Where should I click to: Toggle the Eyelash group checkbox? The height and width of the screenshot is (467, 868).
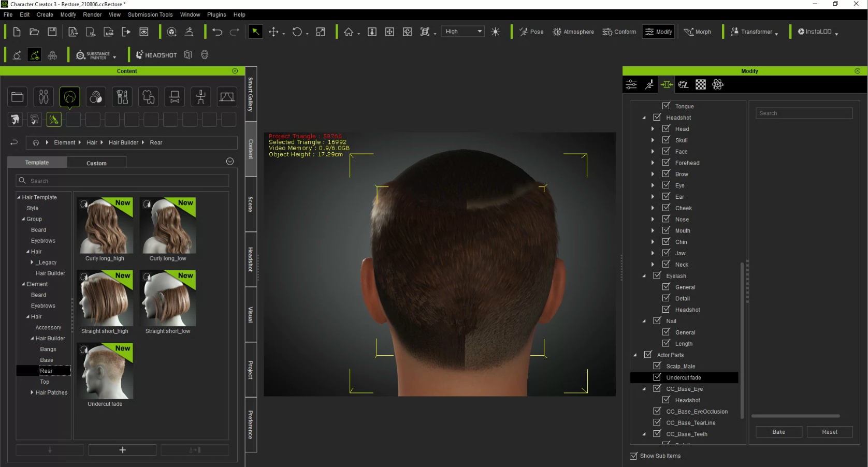pos(657,275)
